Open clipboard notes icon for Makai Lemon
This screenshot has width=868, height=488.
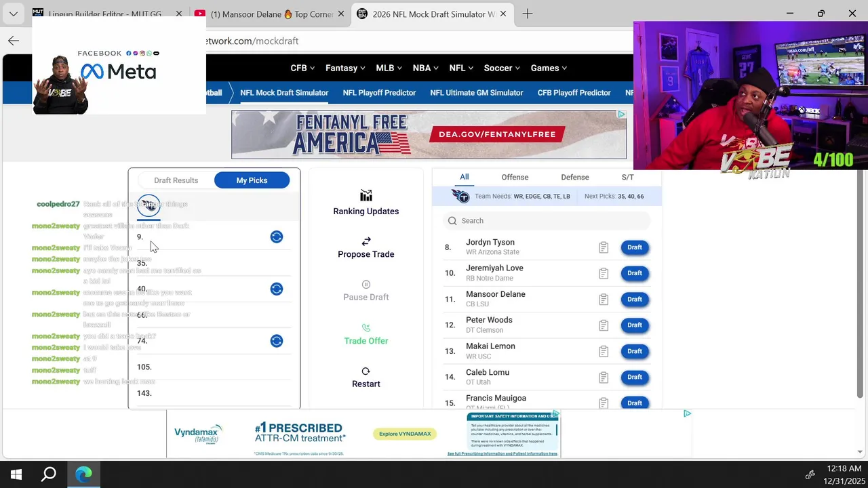click(x=604, y=351)
